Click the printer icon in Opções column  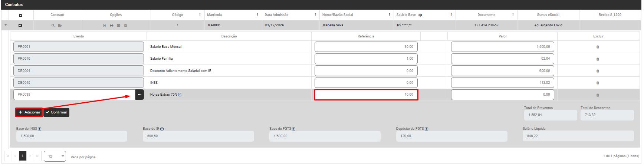point(112,26)
